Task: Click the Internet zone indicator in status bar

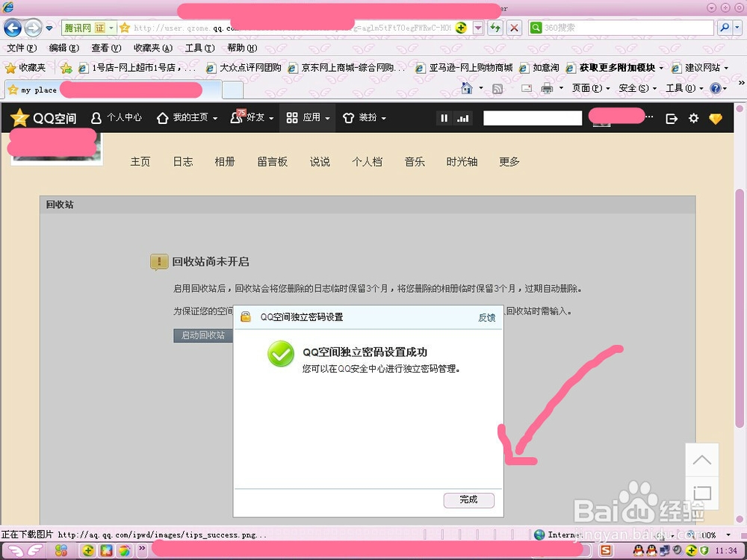Action: pos(557,535)
